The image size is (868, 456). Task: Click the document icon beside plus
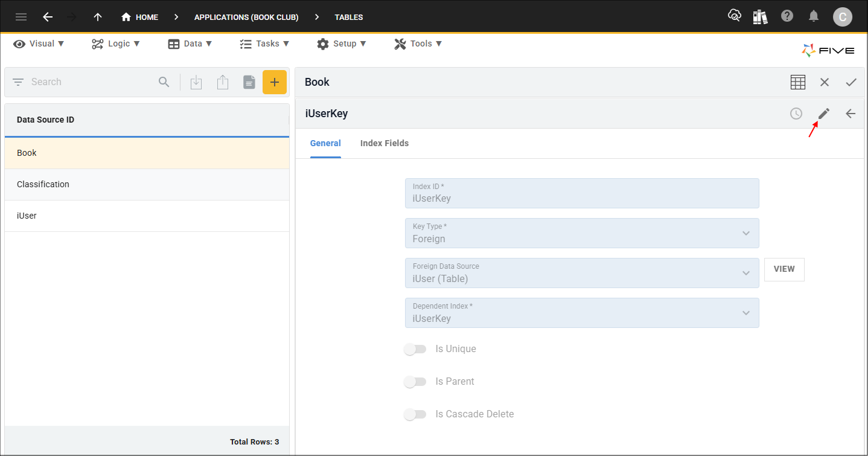coord(249,82)
